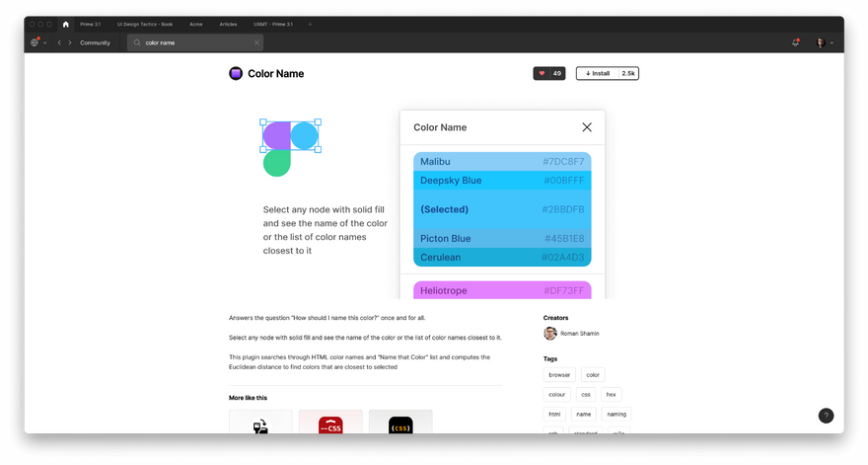The width and height of the screenshot is (868, 465).
Task: Switch to UXMT - Prime 3.1 tab
Action: pyautogui.click(x=273, y=25)
